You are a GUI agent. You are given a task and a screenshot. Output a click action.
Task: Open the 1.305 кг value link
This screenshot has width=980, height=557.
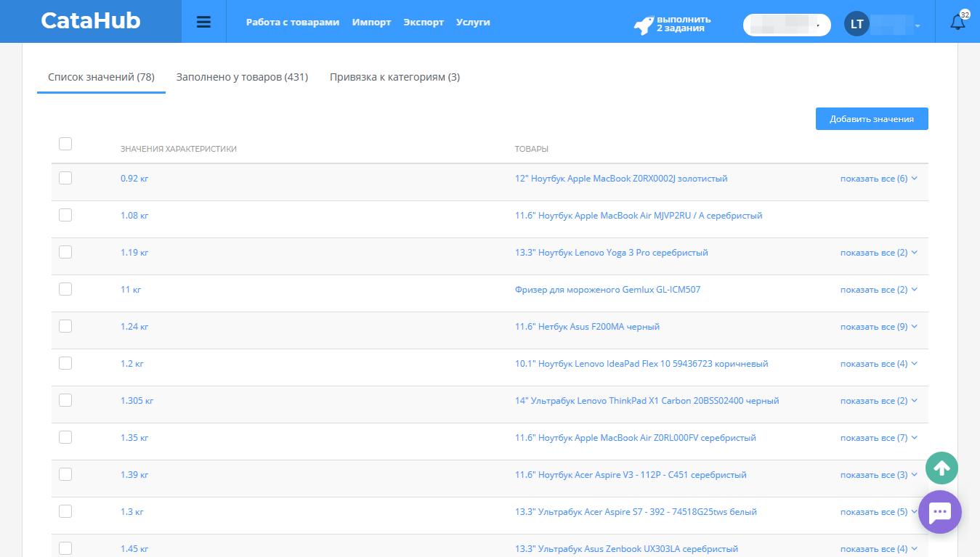tap(137, 401)
